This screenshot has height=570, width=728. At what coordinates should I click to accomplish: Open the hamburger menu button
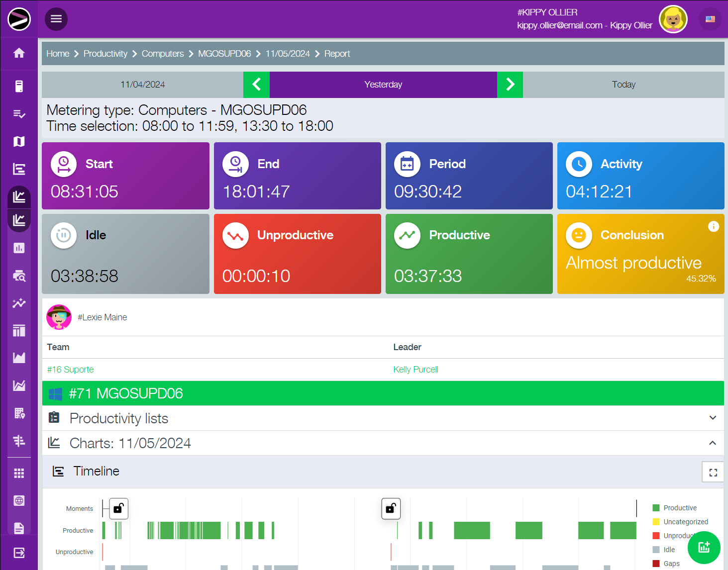click(x=56, y=19)
